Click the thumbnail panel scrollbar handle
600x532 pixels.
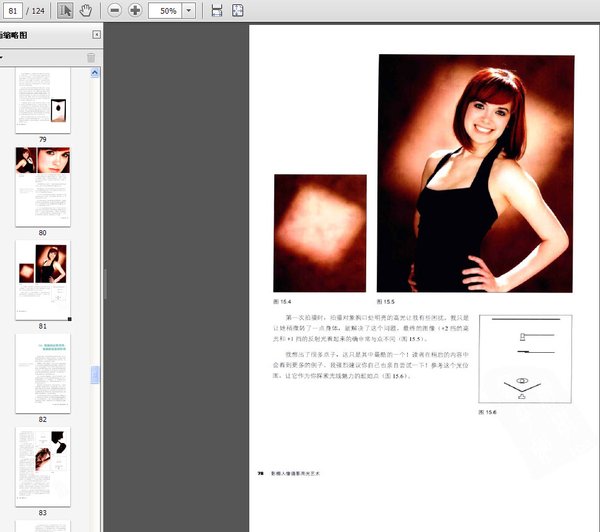pyautogui.click(x=96, y=375)
